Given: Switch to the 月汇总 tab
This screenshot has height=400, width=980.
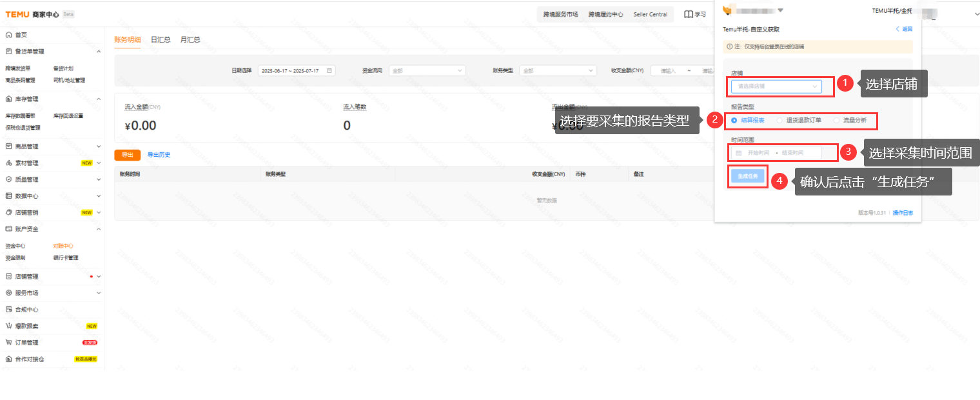Looking at the screenshot, I should [x=190, y=39].
